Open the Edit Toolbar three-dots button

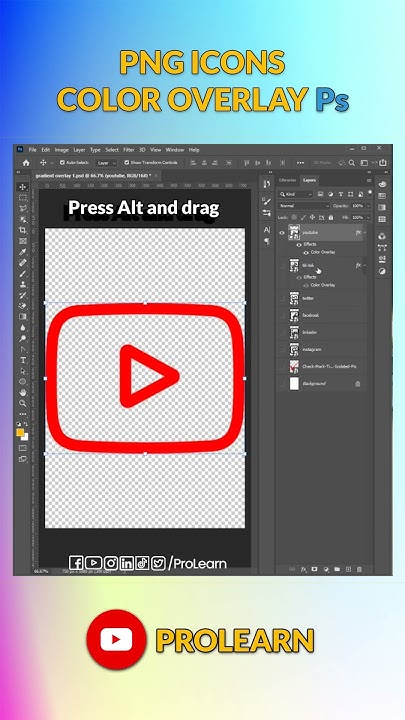22,414
